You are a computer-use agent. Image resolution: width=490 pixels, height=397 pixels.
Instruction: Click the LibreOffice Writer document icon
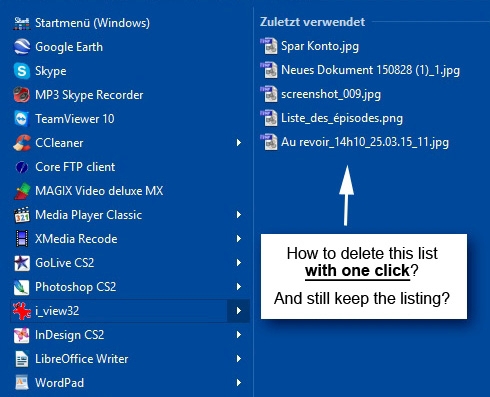pyautogui.click(x=22, y=359)
